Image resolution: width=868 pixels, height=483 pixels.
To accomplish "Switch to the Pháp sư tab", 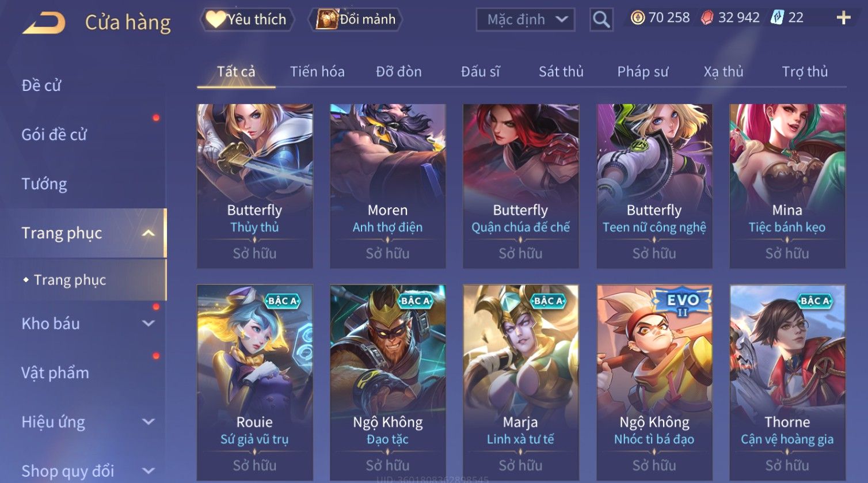I will [642, 71].
